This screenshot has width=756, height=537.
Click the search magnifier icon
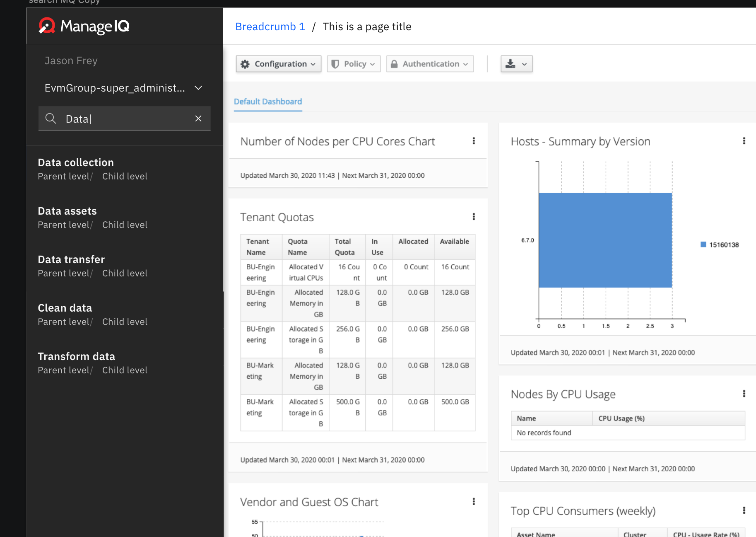click(x=51, y=119)
